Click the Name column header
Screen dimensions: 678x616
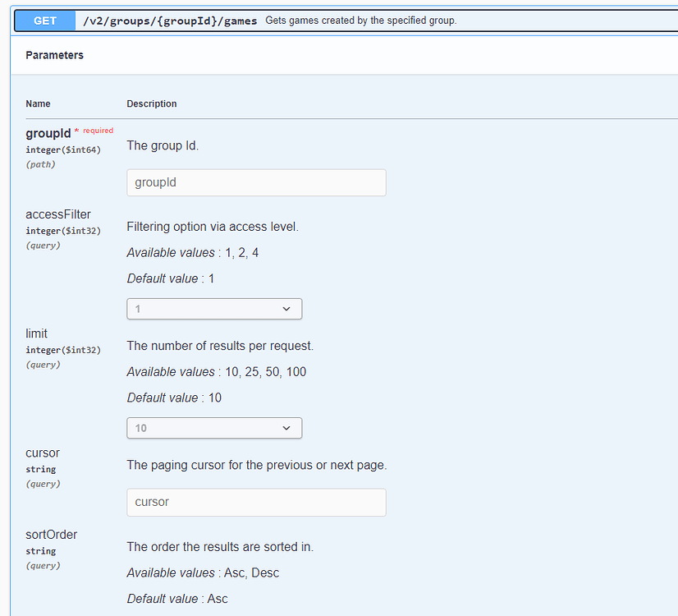38,103
